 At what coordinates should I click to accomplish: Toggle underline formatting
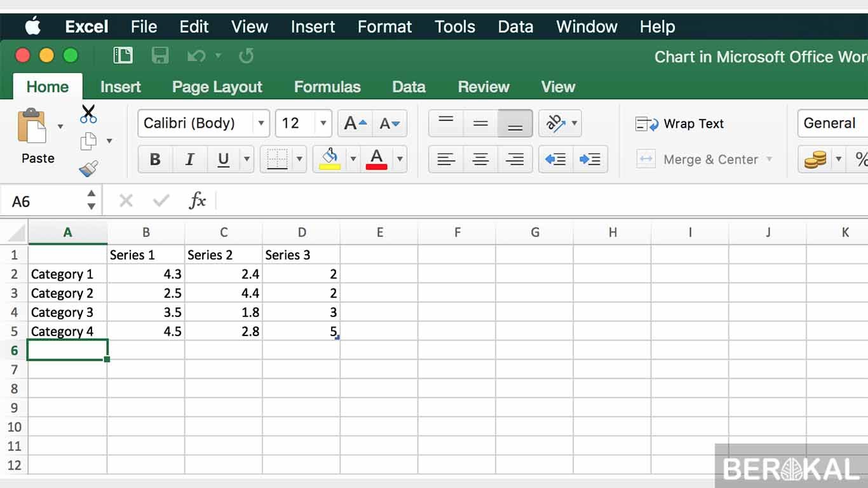pos(223,159)
